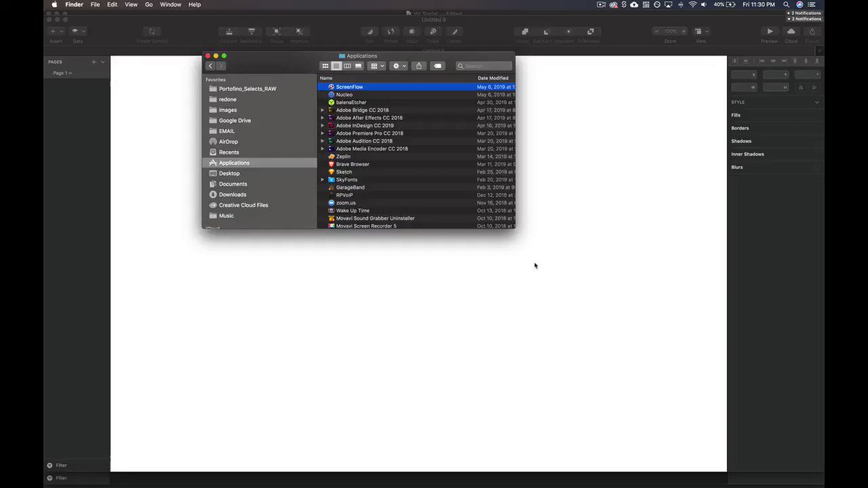Open Downloads in the Finder sidebar
The height and width of the screenshot is (488, 868).
[259, 194]
